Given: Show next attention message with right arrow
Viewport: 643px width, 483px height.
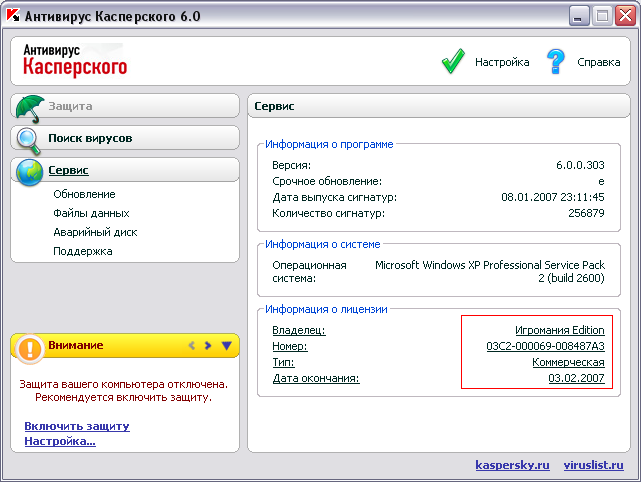Looking at the screenshot, I should 208,346.
